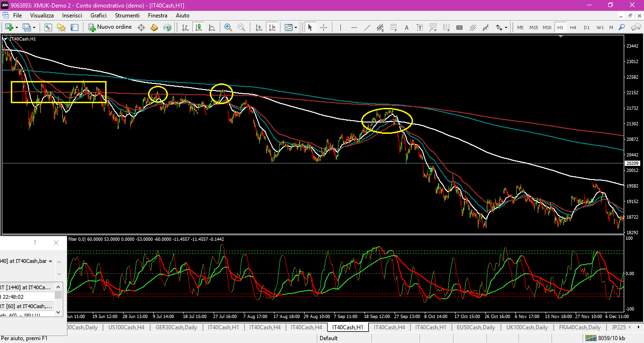Open the Aiuto menu

tap(182, 16)
